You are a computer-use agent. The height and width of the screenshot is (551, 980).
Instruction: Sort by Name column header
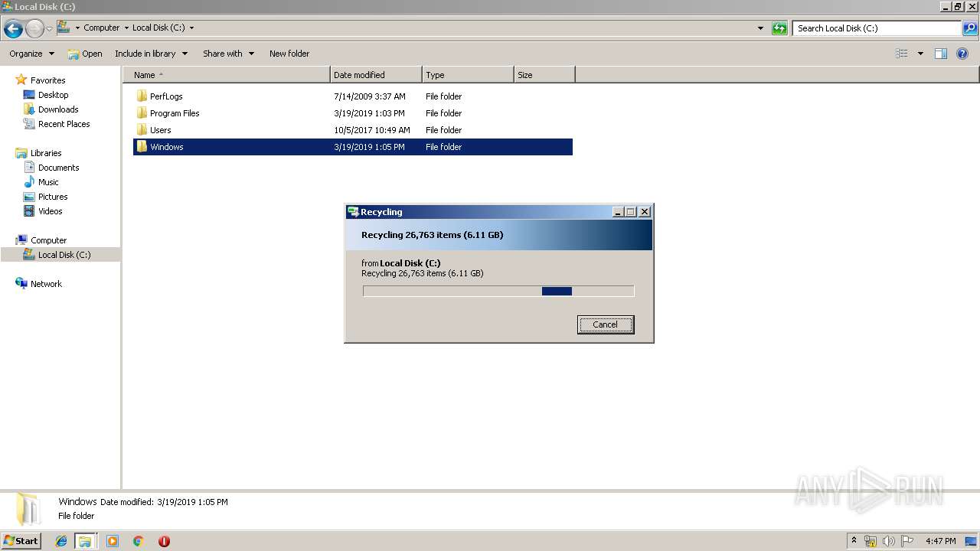click(227, 75)
